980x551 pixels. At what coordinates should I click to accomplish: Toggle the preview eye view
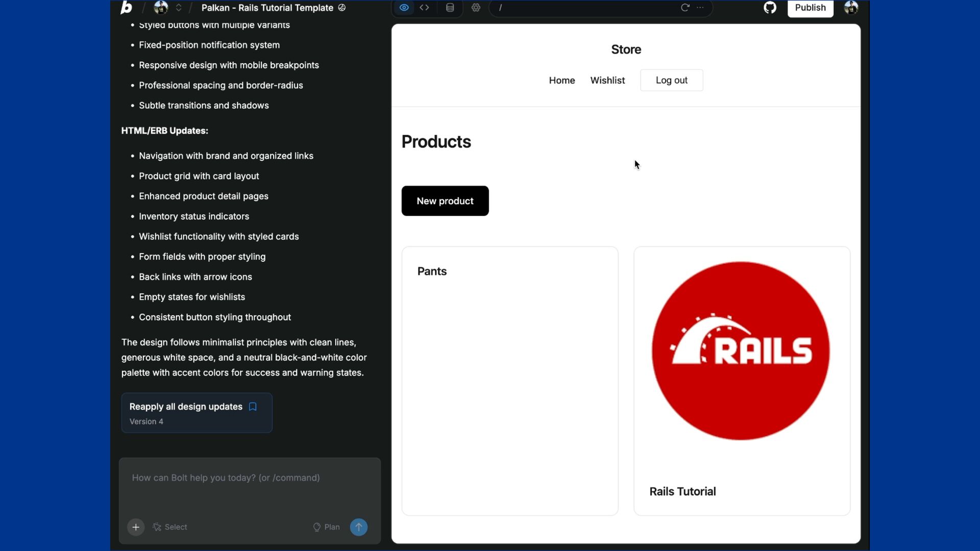pos(404,8)
